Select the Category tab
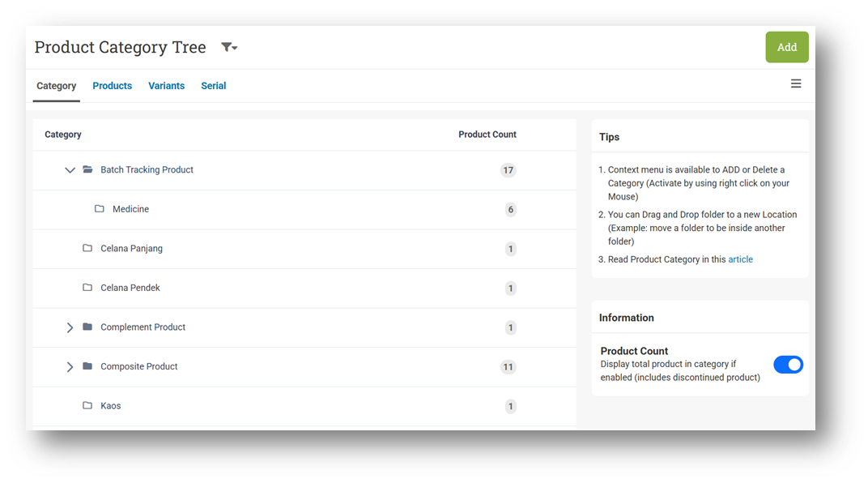This screenshot has height=483, width=868. coord(57,86)
